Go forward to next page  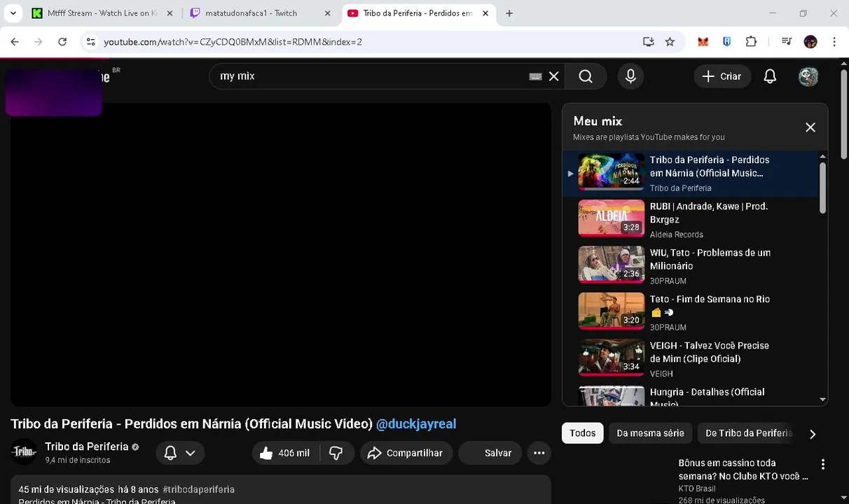39,42
